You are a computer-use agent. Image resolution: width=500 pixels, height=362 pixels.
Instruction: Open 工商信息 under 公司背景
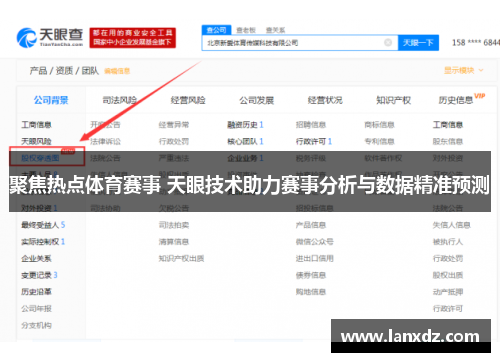(36, 125)
